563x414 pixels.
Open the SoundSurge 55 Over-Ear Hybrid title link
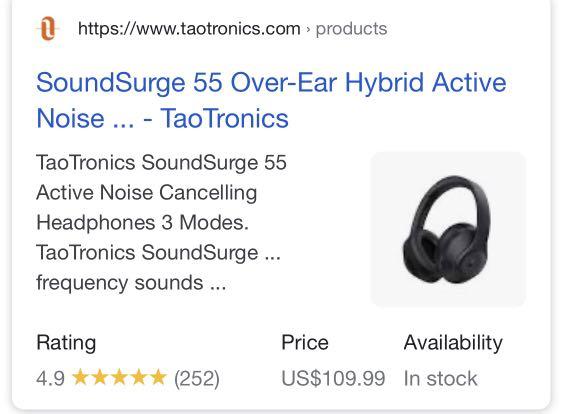271,100
